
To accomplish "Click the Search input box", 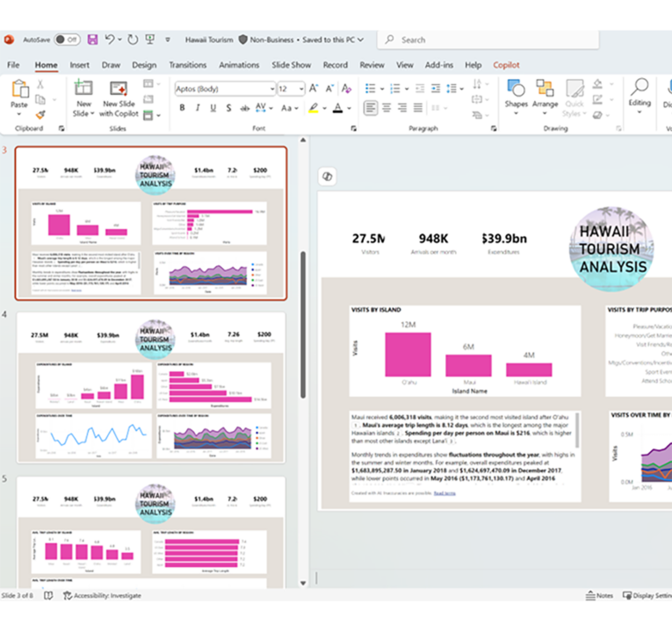I will coord(488,39).
